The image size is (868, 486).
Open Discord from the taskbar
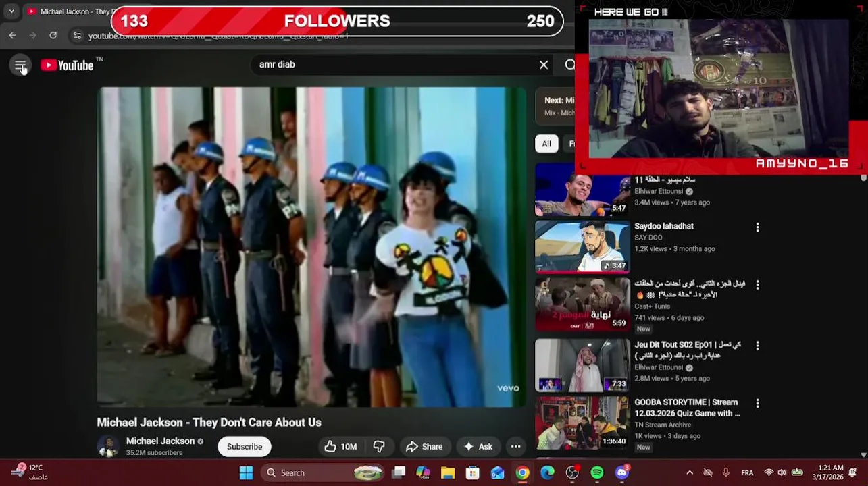click(x=622, y=473)
